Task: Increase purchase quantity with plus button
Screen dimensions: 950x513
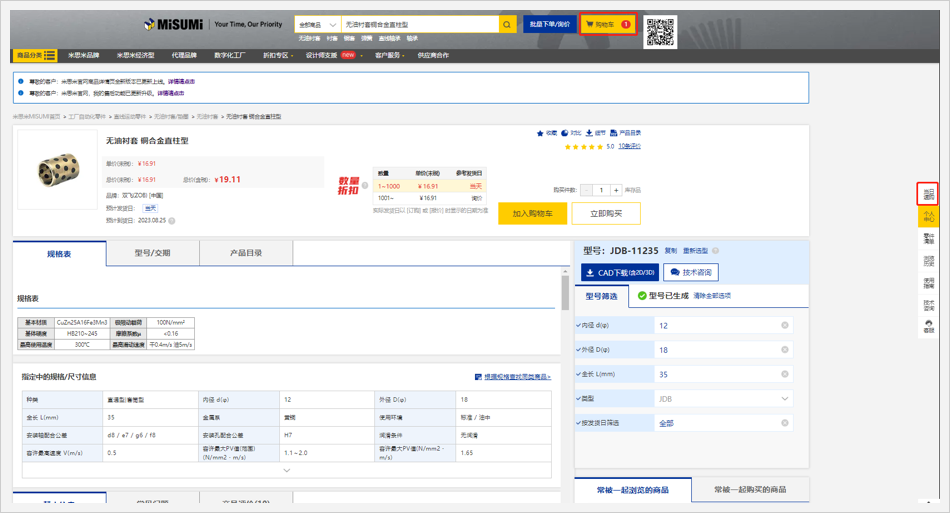Action: (x=616, y=190)
